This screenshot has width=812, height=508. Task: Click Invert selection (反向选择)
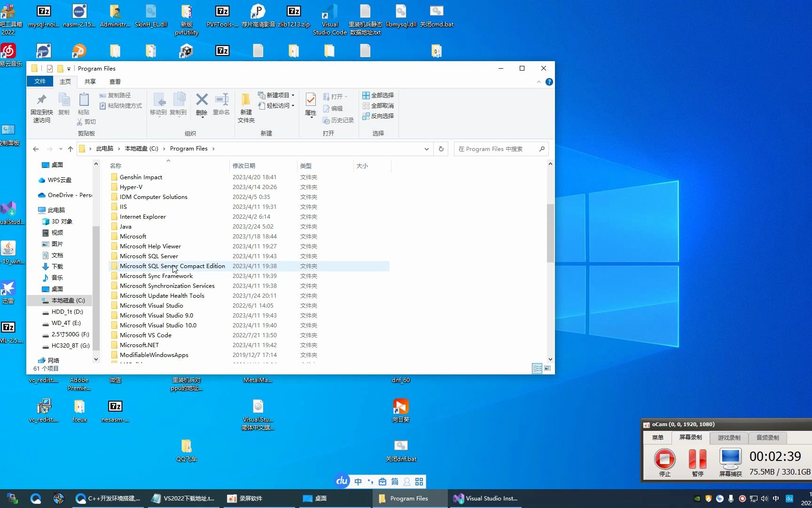tap(378, 116)
